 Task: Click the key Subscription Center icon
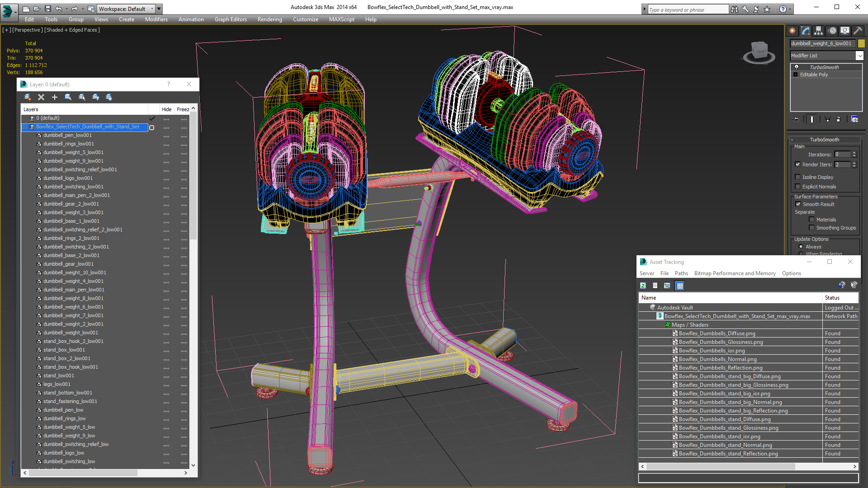pyautogui.click(x=745, y=9)
